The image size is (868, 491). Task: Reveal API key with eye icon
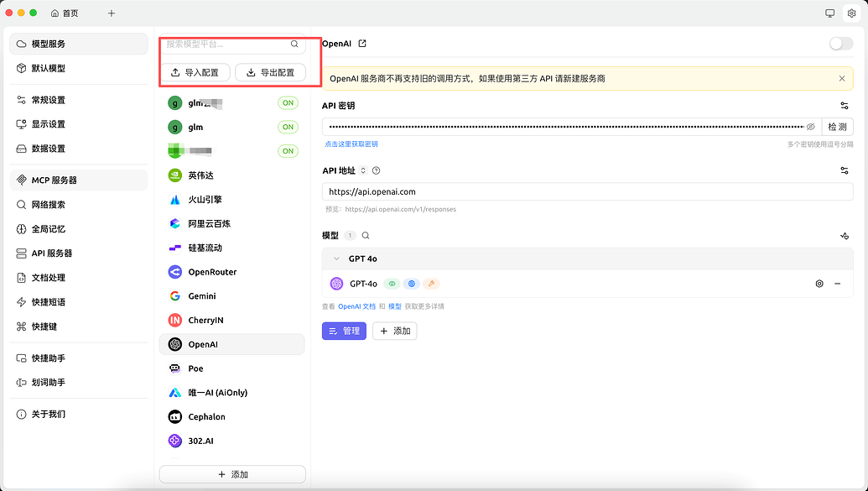811,127
